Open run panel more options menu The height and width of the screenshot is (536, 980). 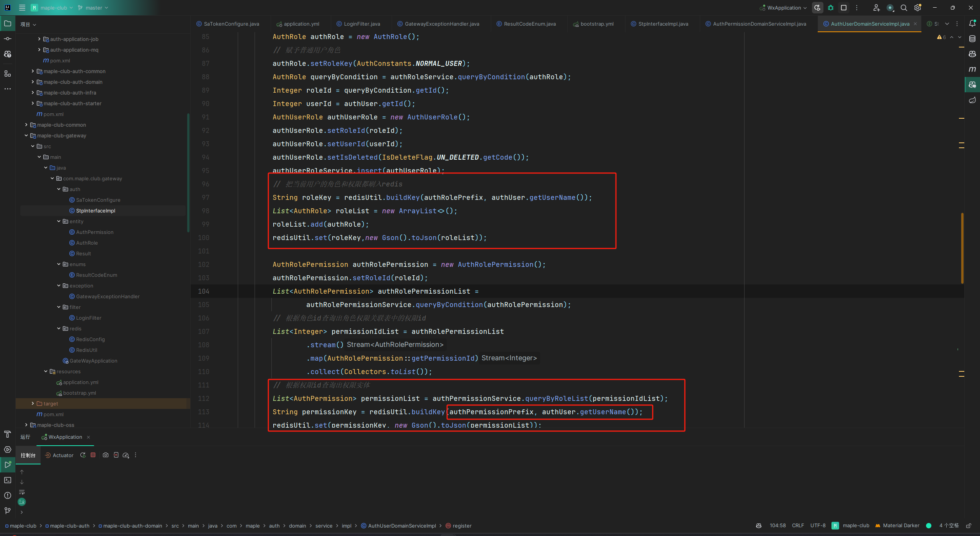[136, 455]
